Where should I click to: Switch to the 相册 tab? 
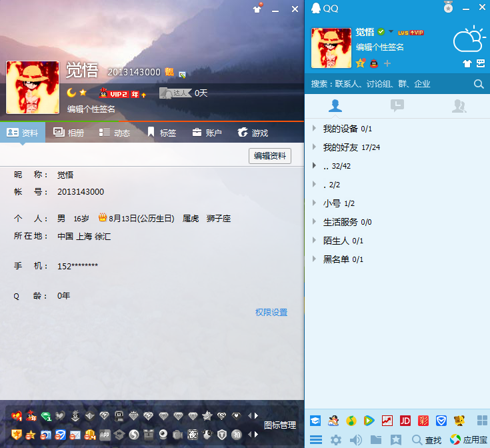click(69, 133)
